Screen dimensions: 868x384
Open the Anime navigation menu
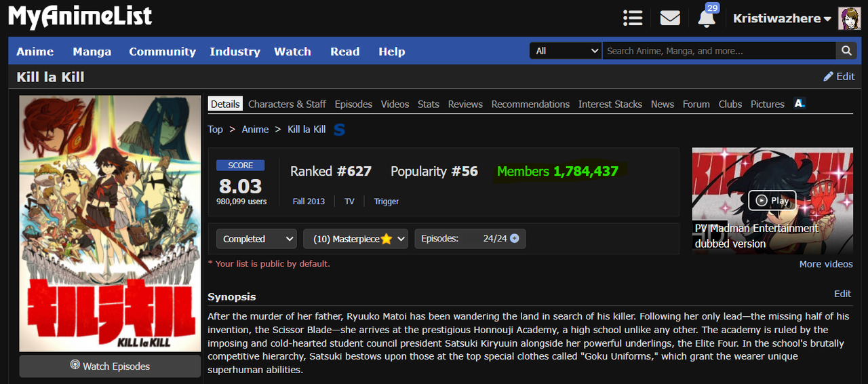(x=35, y=52)
